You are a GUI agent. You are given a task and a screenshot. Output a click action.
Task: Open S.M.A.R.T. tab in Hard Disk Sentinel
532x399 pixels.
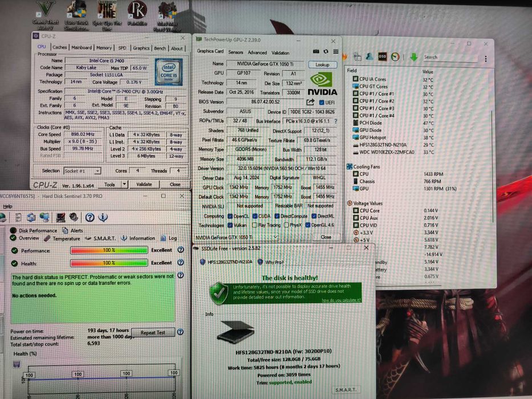point(100,238)
